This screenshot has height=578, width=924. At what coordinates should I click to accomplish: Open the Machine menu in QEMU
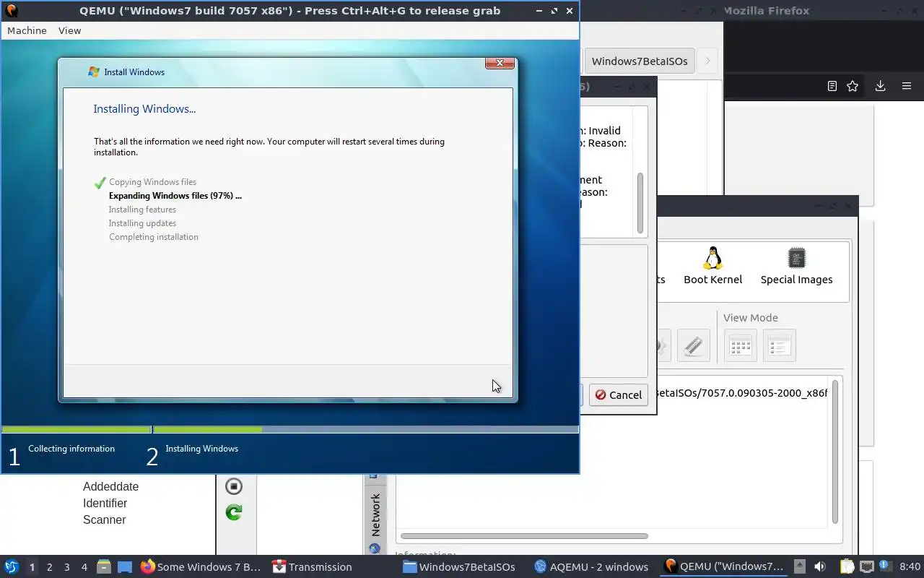[x=27, y=30]
